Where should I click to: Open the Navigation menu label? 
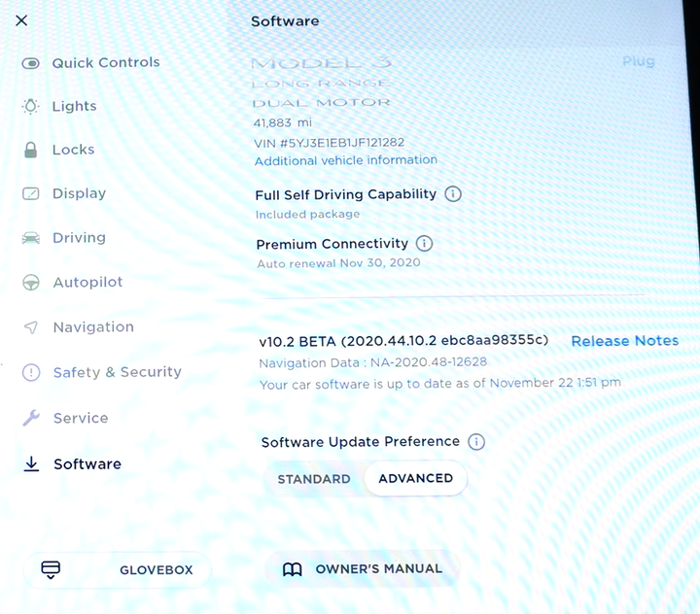pyautogui.click(x=93, y=327)
